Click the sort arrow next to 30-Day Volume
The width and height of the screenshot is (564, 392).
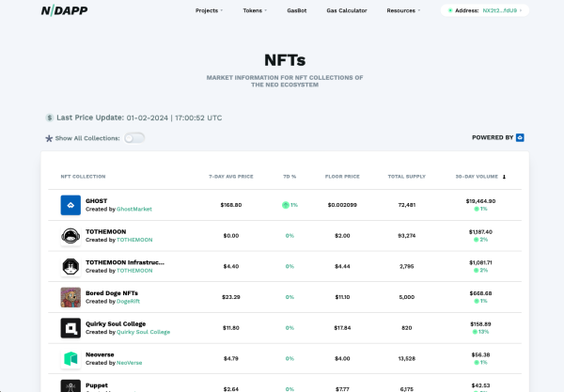tap(504, 177)
